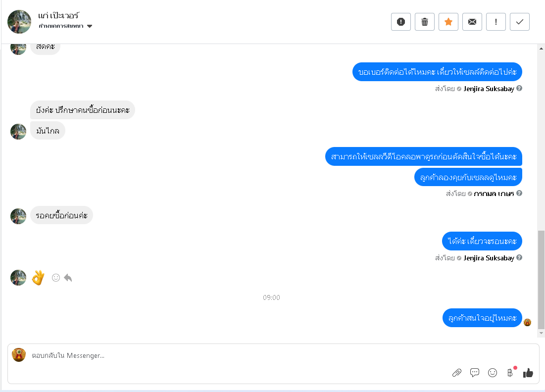Open saved replies speech bubble icon
Screen dimensions: 545x392
474,373
